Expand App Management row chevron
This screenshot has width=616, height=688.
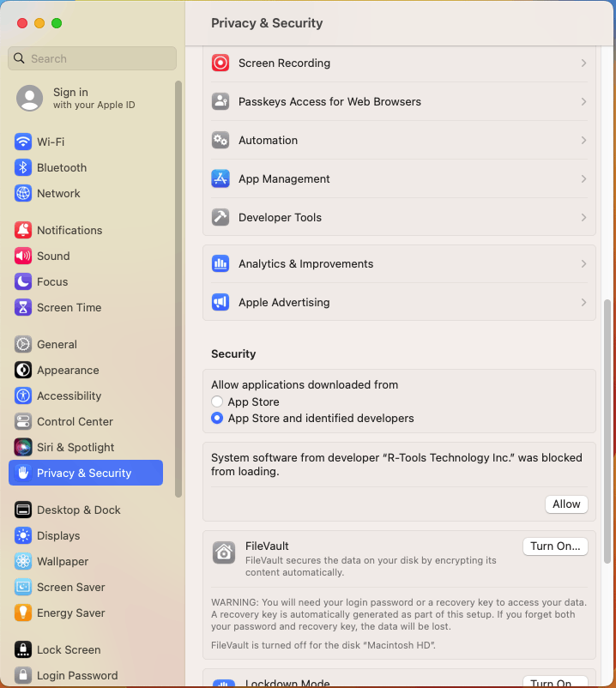(583, 179)
